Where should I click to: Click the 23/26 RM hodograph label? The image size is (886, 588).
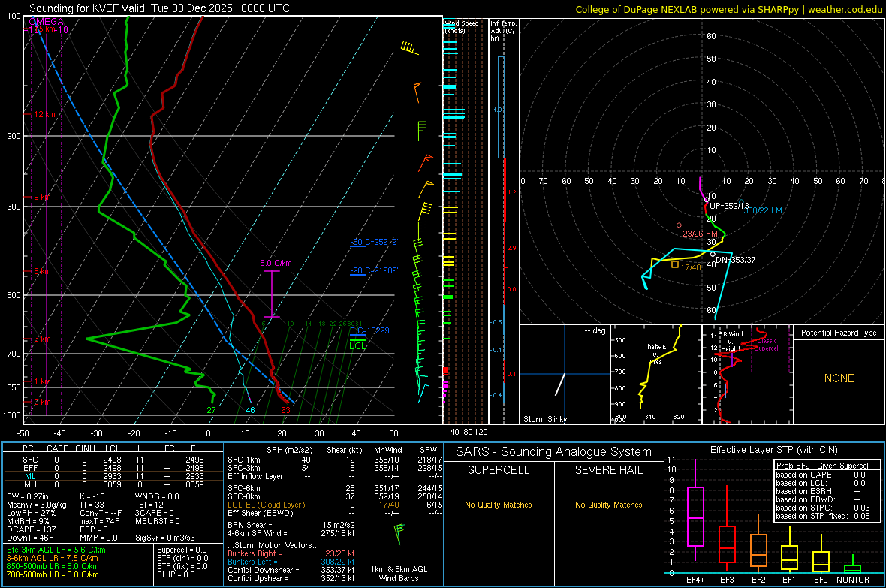point(700,234)
